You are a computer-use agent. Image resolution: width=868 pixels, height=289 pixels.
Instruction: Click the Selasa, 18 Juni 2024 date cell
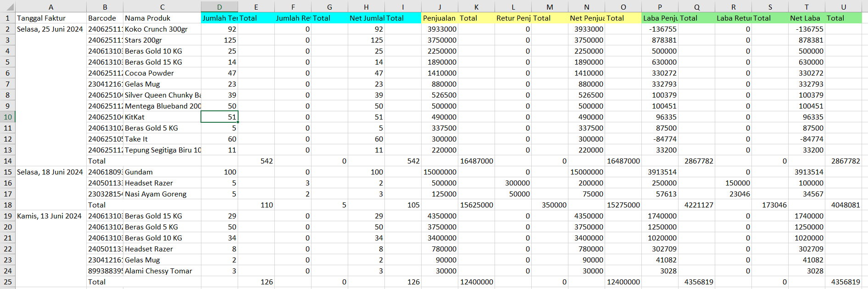pos(50,172)
